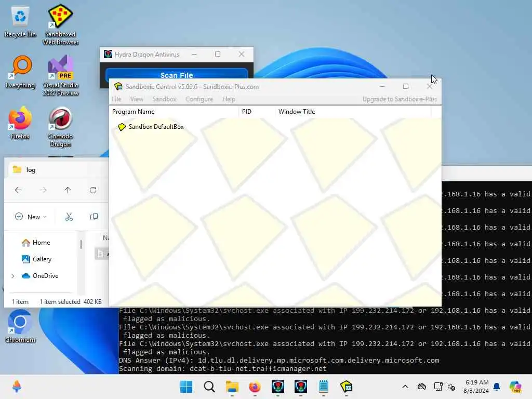532x399 pixels.
Task: Open the View menu in Sandboxie Control
Action: [137, 99]
